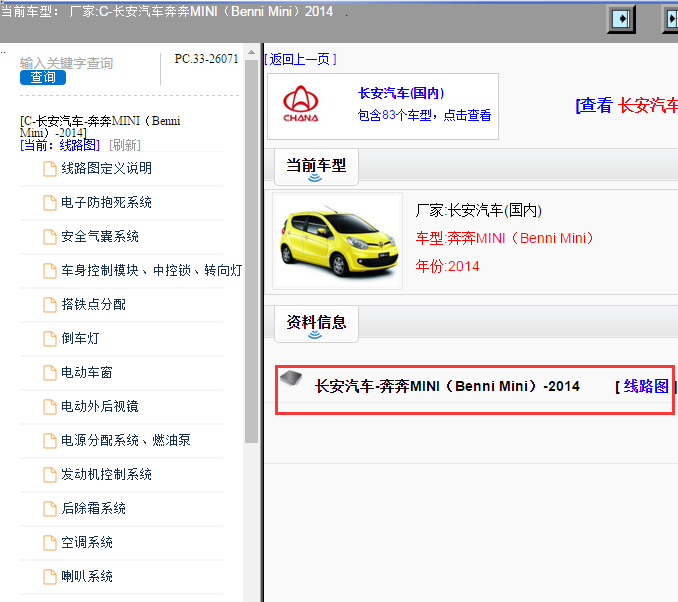678x602 pixels.
Task: Click 包含83个车型，点击查看 link
Action: (x=424, y=115)
